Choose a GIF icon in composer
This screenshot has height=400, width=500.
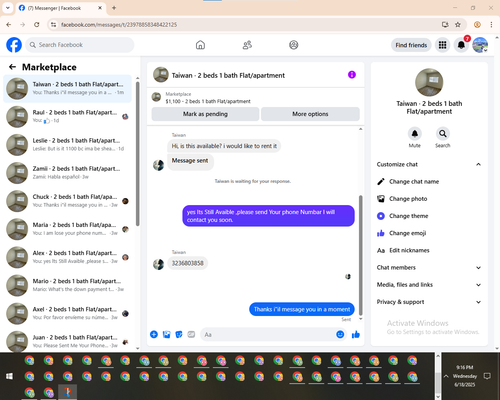191,334
